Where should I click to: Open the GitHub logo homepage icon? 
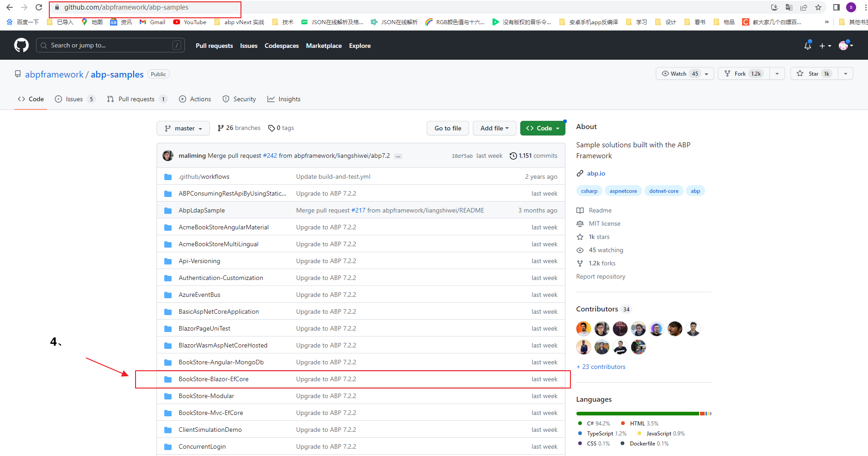(x=21, y=45)
